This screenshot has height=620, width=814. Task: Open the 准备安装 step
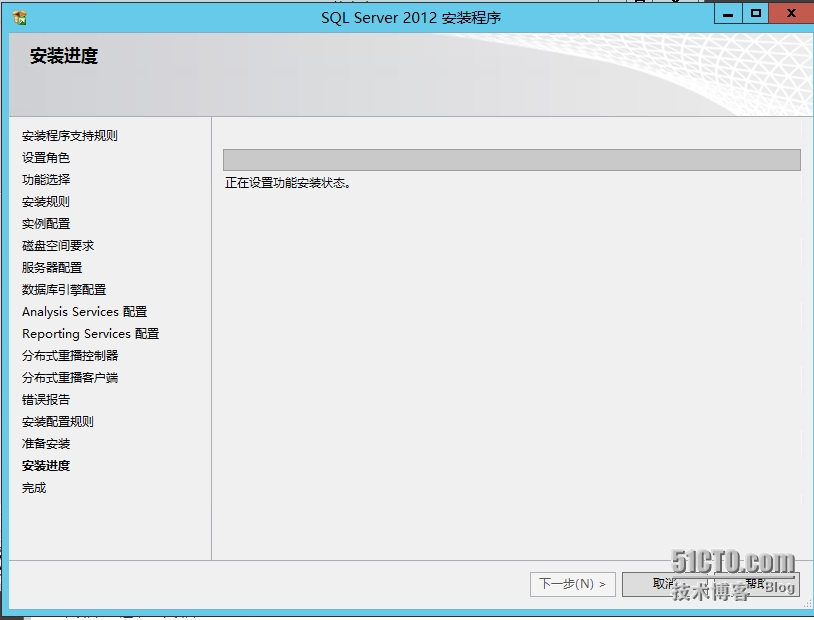tap(45, 443)
